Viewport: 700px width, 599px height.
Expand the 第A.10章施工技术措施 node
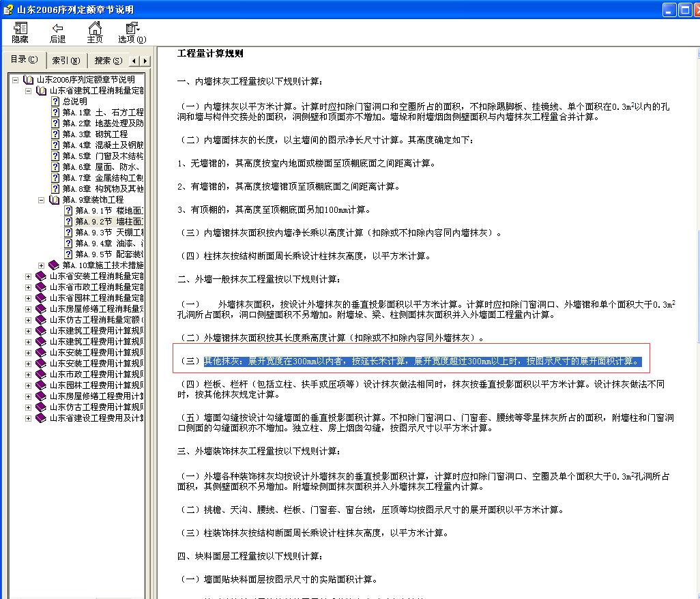click(41, 265)
